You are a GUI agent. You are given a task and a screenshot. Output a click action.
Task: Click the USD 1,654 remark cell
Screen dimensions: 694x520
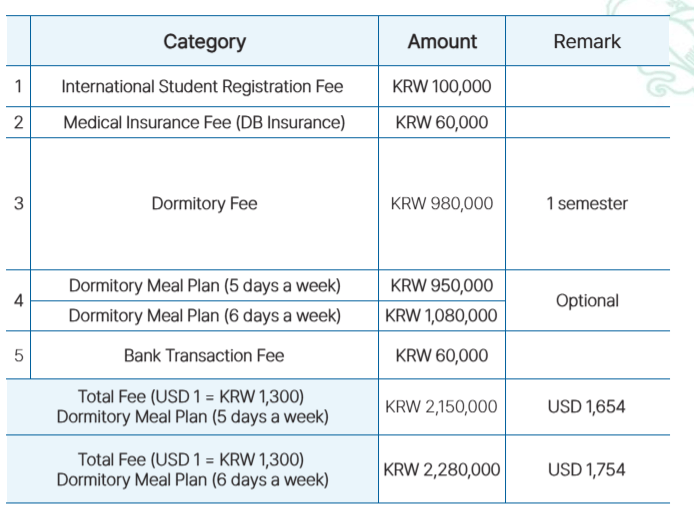pos(587,407)
